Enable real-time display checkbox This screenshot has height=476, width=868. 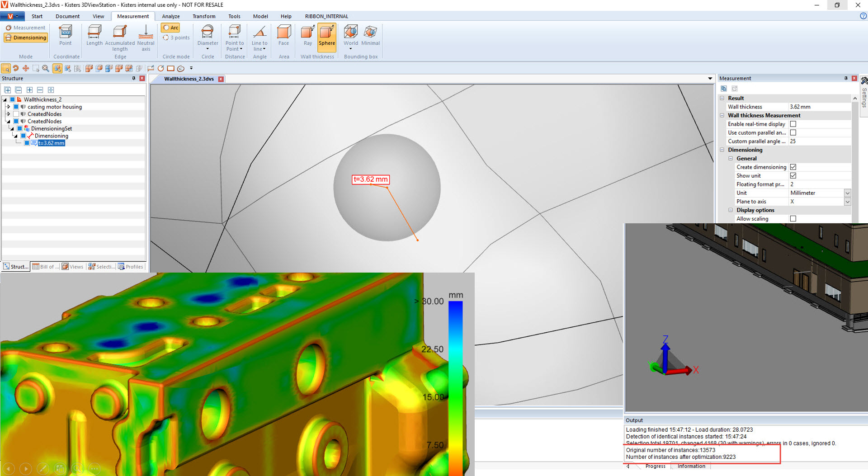(793, 124)
